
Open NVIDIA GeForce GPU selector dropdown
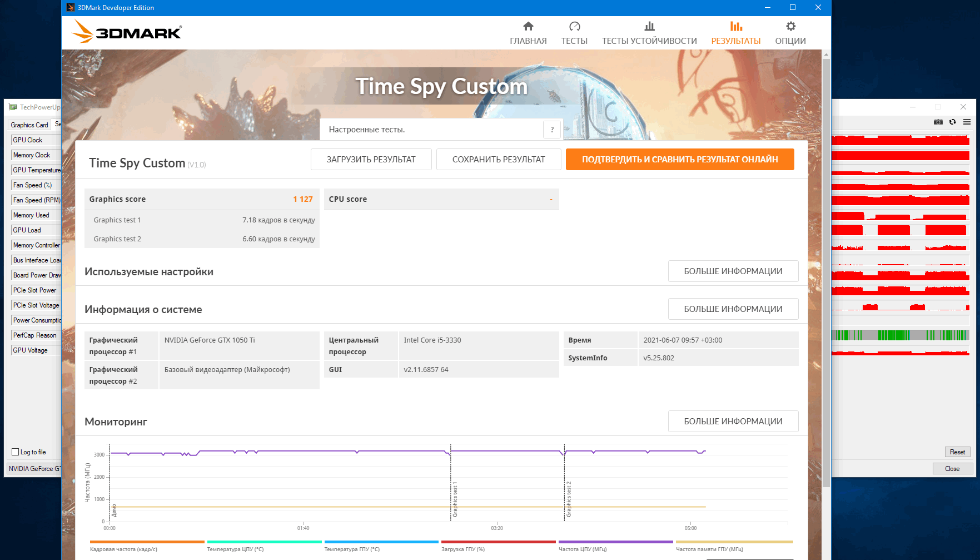click(34, 468)
